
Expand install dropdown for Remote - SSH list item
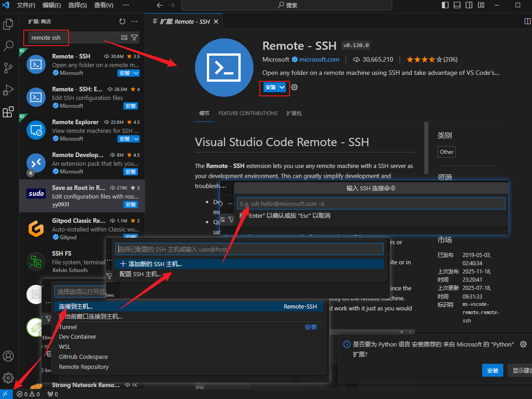136,73
